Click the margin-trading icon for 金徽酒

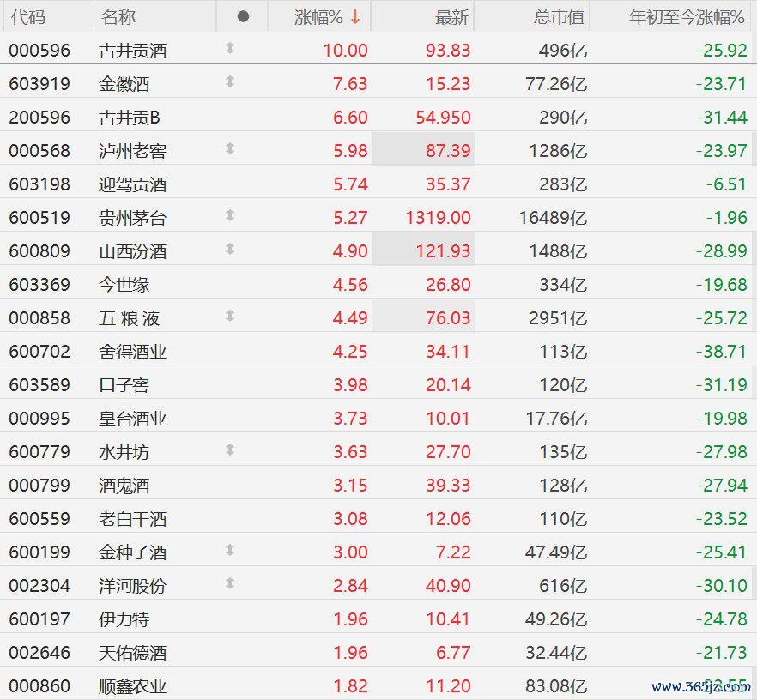[x=230, y=81]
